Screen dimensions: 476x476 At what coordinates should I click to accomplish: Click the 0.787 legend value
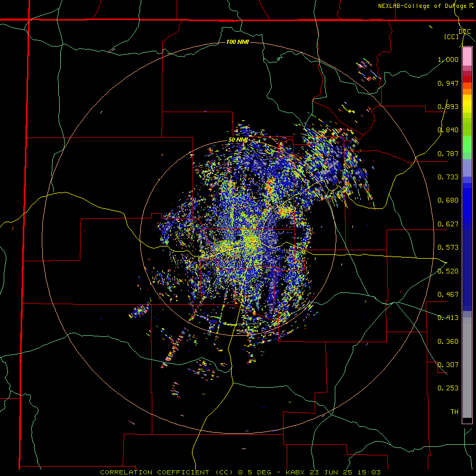pyautogui.click(x=448, y=153)
